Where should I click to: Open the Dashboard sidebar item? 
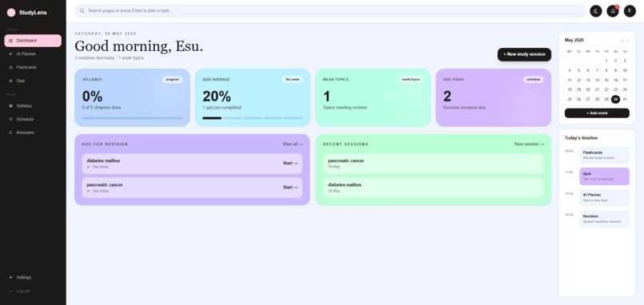tap(33, 41)
